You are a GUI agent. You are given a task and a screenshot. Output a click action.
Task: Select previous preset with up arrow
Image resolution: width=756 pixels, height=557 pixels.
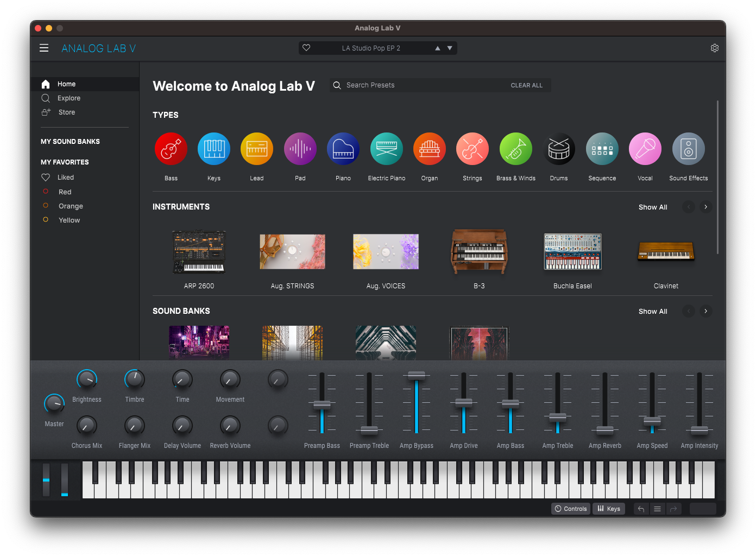(x=438, y=48)
